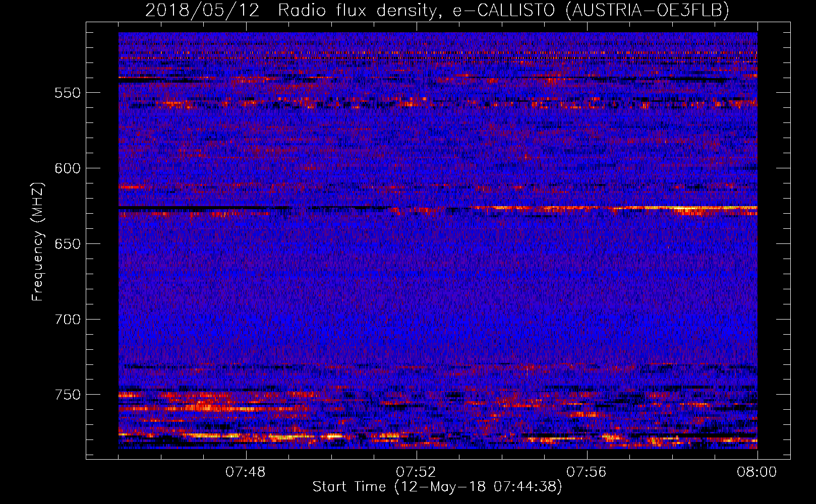
Task: Select the 650 frequency tick label
Action: point(67,244)
